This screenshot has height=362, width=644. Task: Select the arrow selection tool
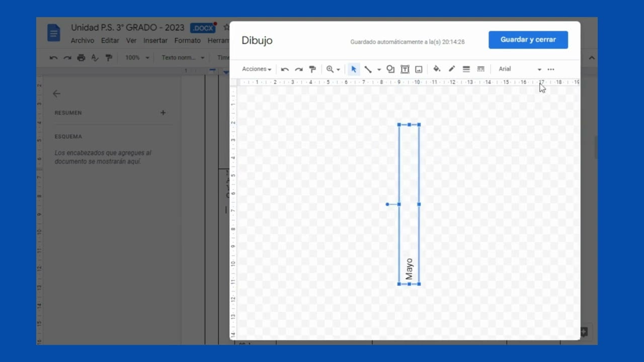click(354, 69)
